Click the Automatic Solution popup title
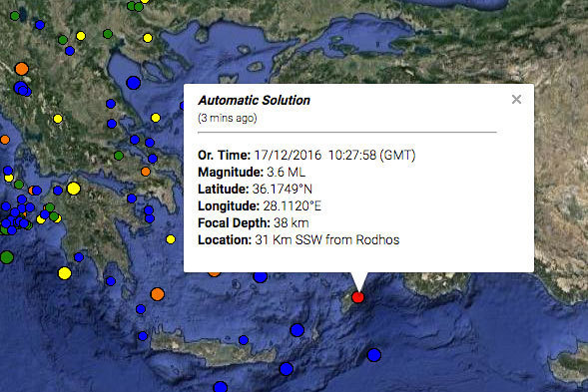 point(254,100)
